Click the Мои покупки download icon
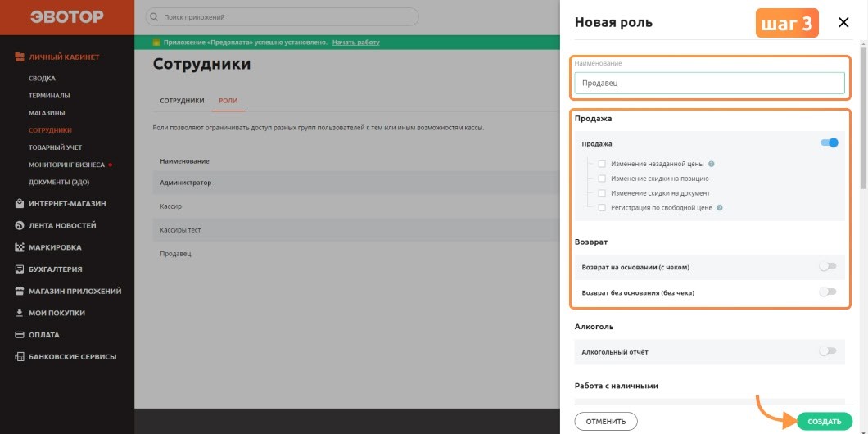Screen dimensions: 868x434 pos(20,313)
